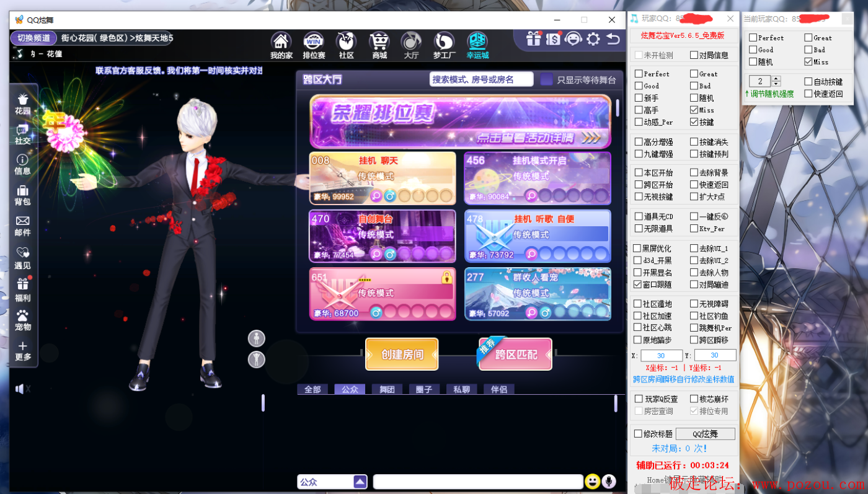Open the emoji smiley picker in chat
Image resolution: width=868 pixels, height=494 pixels.
click(592, 482)
